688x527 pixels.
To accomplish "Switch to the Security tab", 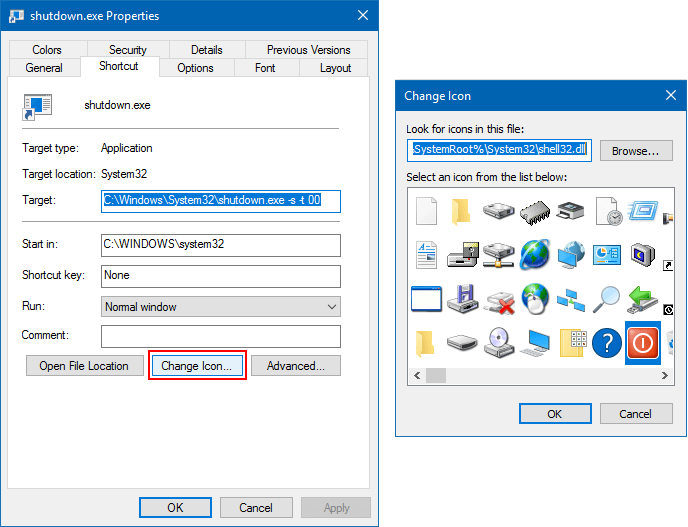I will coord(128,50).
